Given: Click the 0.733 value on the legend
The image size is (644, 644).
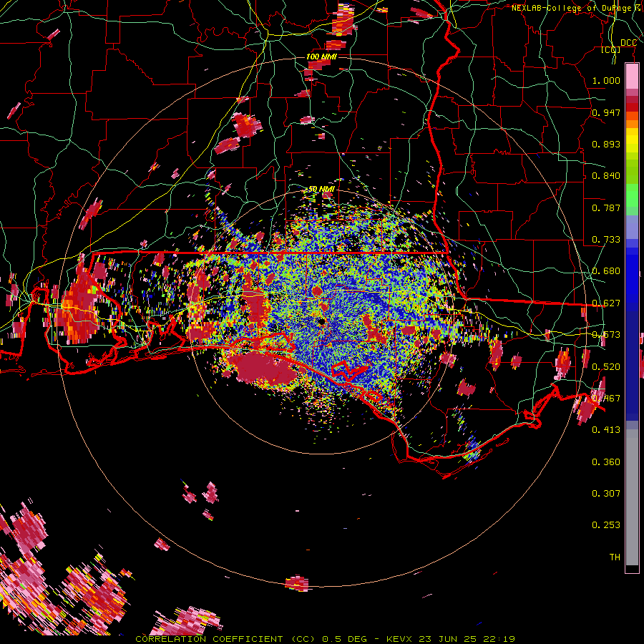Looking at the screenshot, I should click(x=606, y=240).
